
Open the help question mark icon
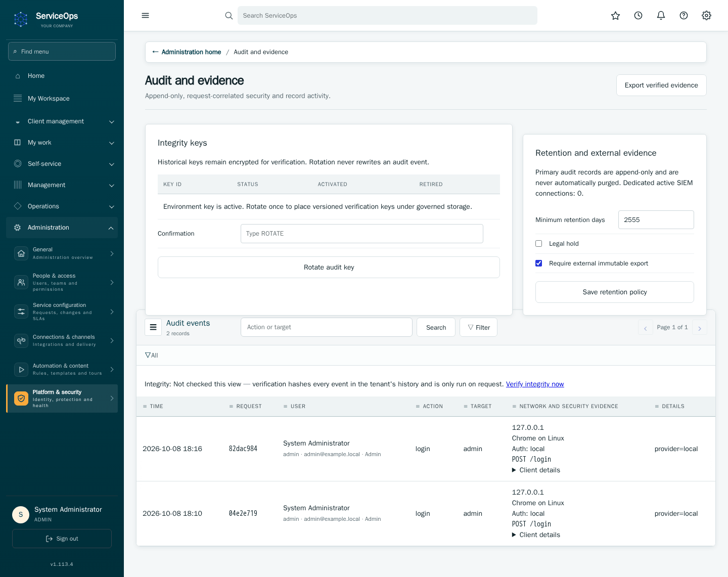coord(684,16)
